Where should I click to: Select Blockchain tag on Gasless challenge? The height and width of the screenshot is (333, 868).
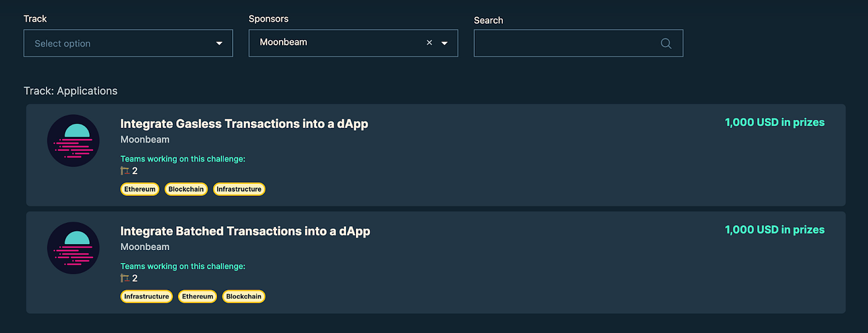click(x=186, y=189)
